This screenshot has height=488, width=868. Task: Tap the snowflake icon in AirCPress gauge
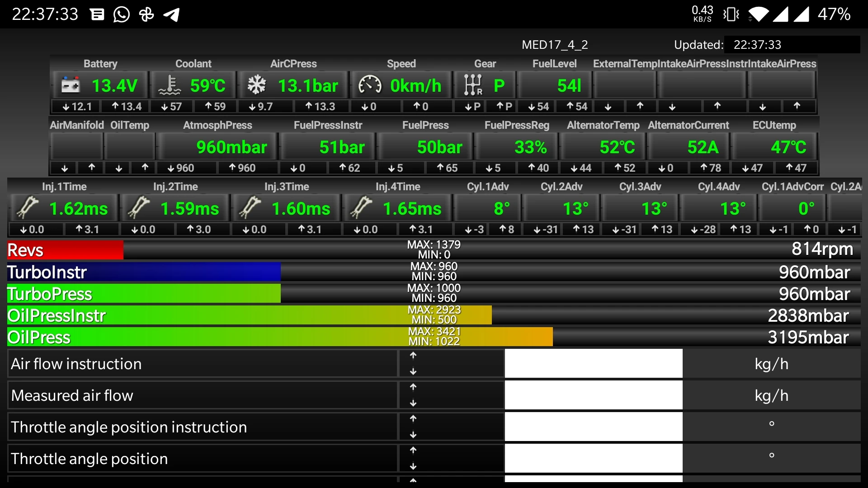point(256,85)
